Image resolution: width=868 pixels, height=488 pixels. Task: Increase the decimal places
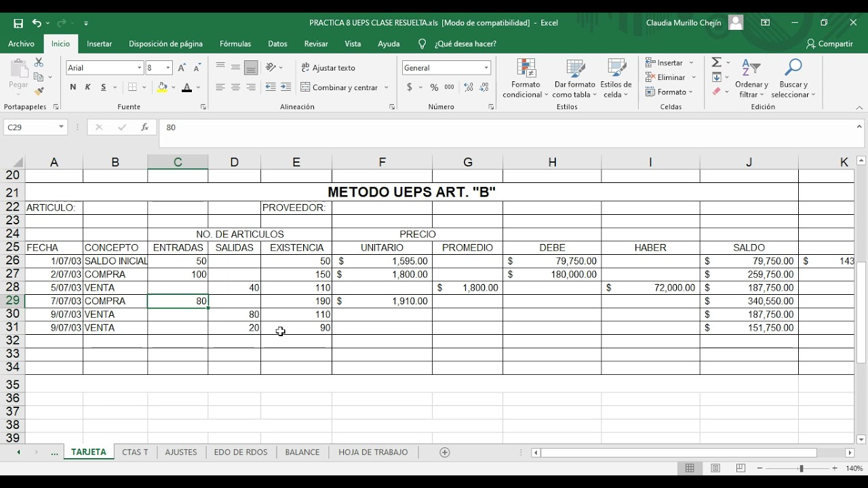pos(469,87)
